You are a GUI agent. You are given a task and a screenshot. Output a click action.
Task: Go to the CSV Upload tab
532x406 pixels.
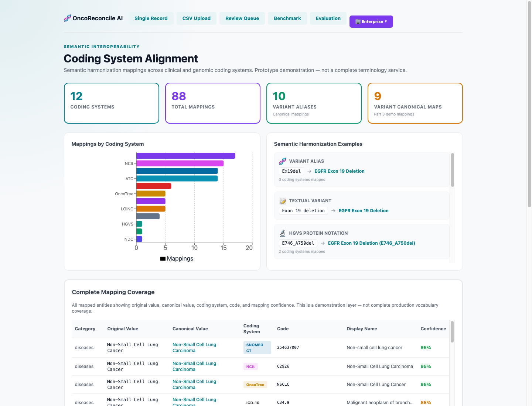coord(197,18)
